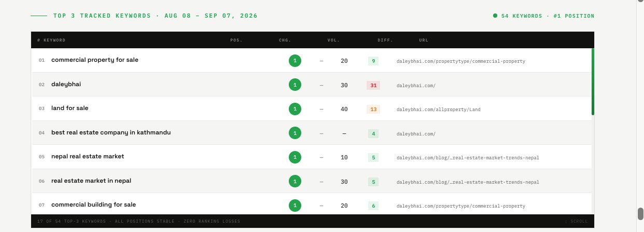Click orange difficulty badge 13
Image resolution: width=644 pixels, height=232 pixels.
click(x=373, y=110)
